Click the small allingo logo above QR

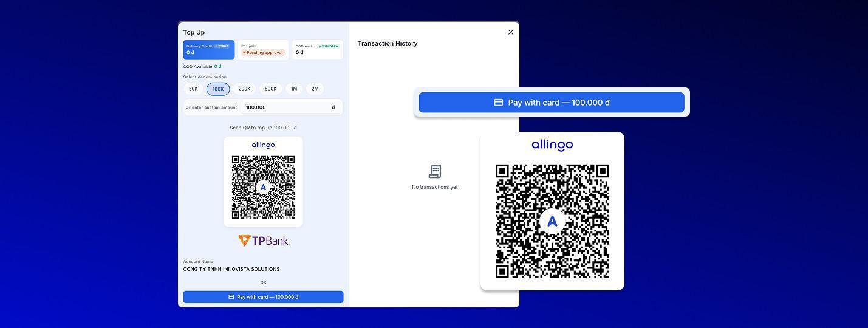pyautogui.click(x=263, y=145)
